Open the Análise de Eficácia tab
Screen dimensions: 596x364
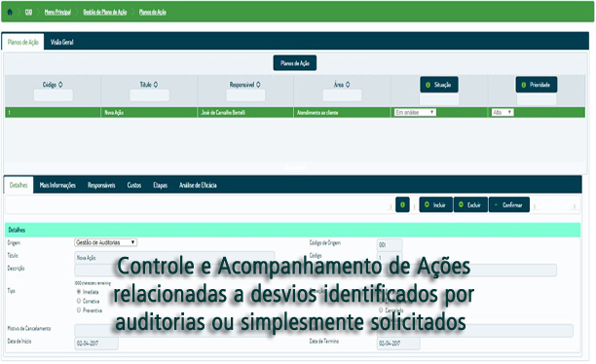coord(198,185)
